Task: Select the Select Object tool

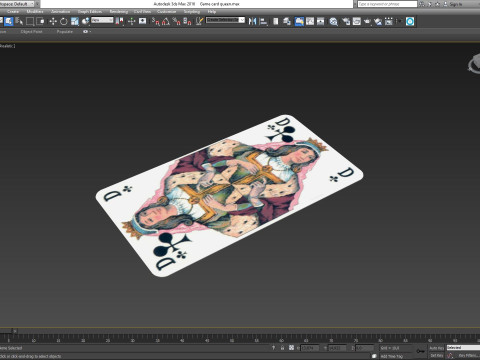Action: point(9,21)
